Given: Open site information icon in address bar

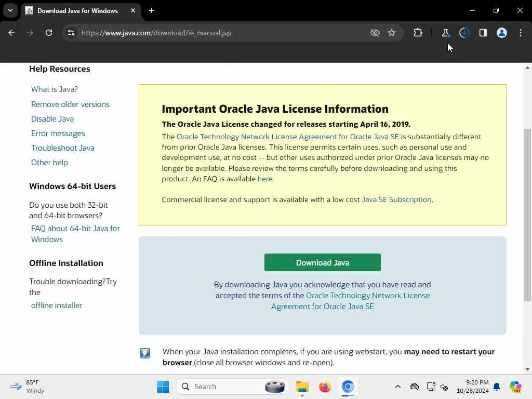Looking at the screenshot, I should (71, 33).
